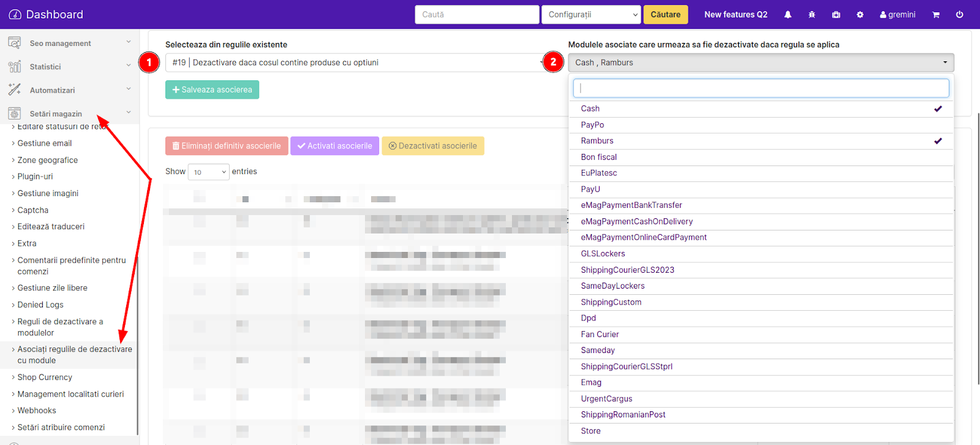Viewport: 980px width, 445px height.
Task: Open the medkit icon in header
Action: 836,15
